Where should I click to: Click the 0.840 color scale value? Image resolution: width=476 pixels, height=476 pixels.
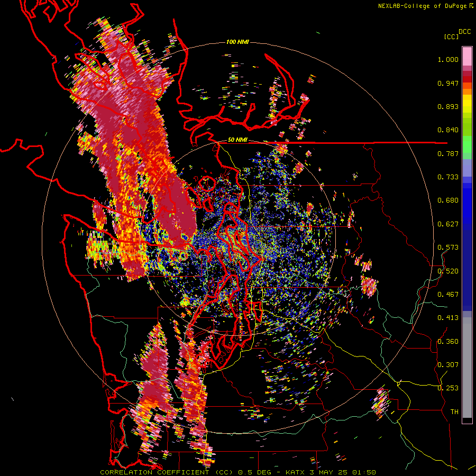pyautogui.click(x=448, y=130)
